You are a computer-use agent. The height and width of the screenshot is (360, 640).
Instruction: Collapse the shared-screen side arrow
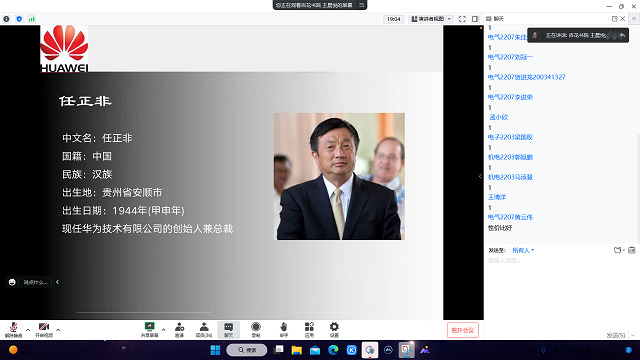(480, 176)
